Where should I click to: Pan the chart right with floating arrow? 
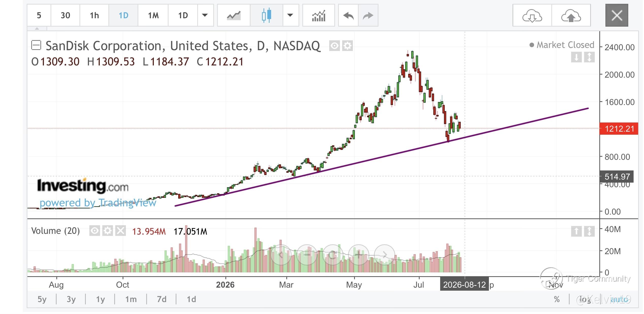tap(385, 255)
